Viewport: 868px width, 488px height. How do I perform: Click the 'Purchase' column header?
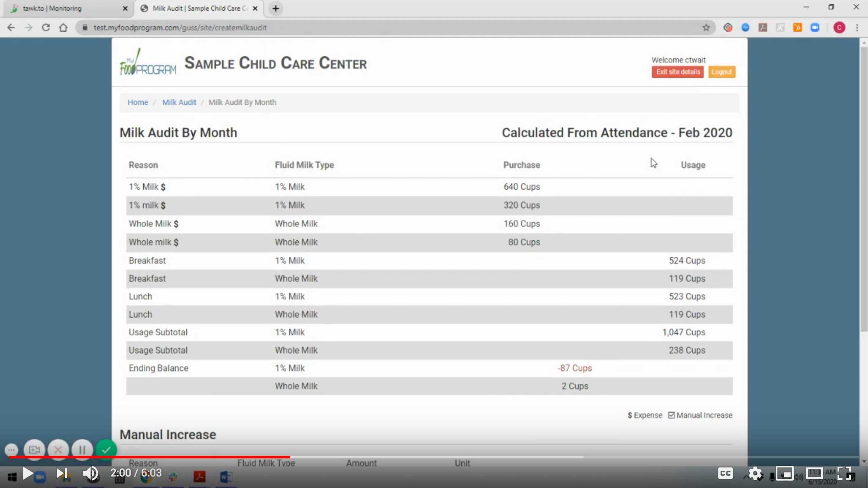click(522, 165)
